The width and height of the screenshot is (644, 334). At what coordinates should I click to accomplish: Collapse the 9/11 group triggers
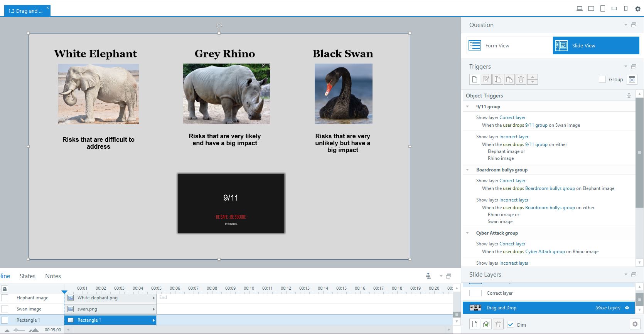click(x=468, y=107)
